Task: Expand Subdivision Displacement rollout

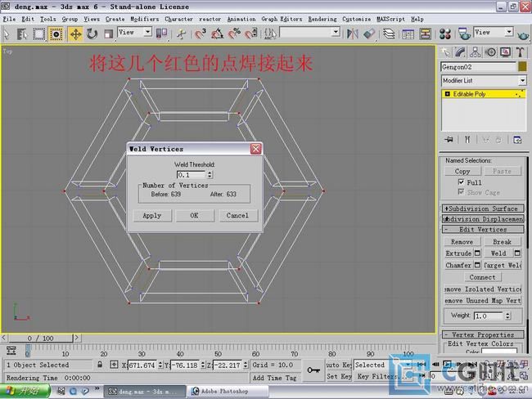Action: coord(483,219)
